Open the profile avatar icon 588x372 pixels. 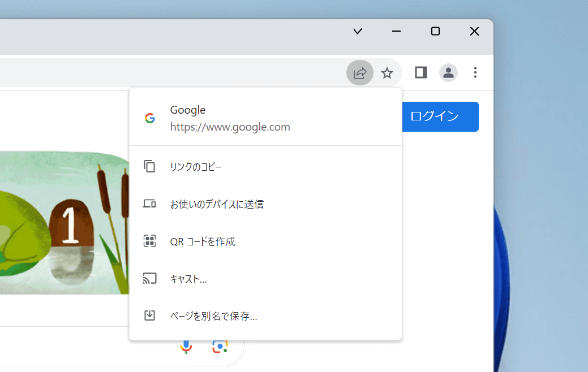click(x=448, y=73)
